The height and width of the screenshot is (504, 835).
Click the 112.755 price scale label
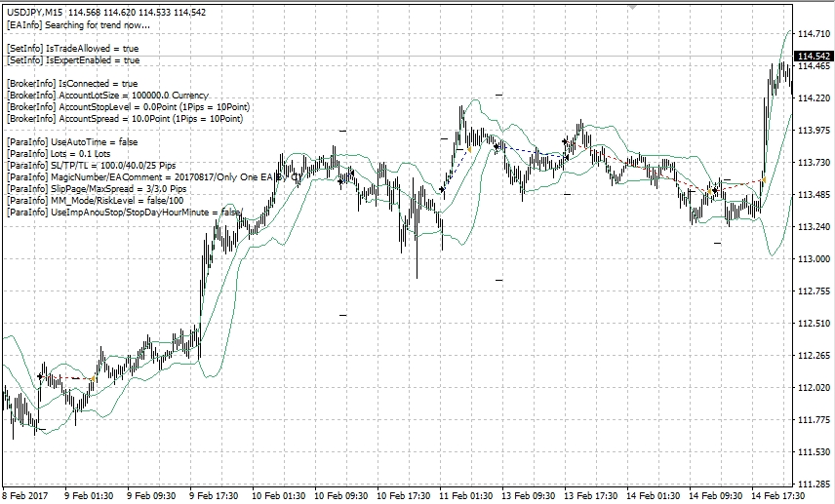coord(814,291)
